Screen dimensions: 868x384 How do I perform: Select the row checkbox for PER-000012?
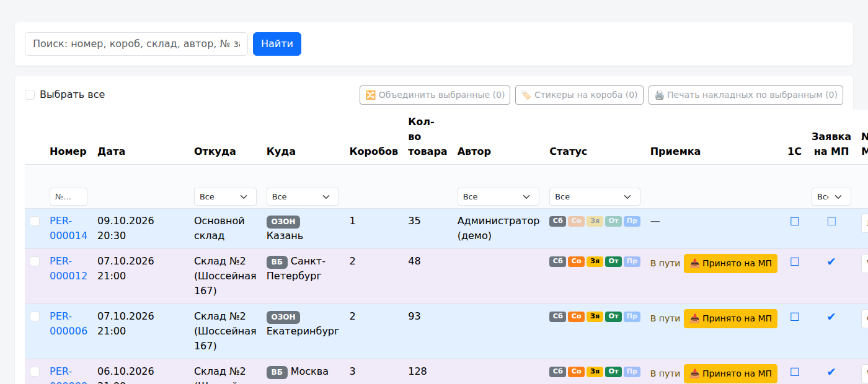click(35, 261)
